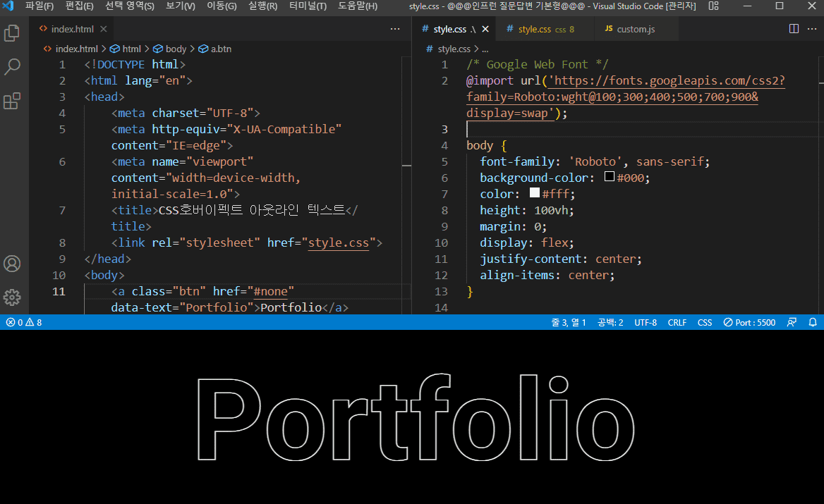Image resolution: width=824 pixels, height=504 pixels.
Task: Click the Portfolio outlined text in preview
Action: 415,418
